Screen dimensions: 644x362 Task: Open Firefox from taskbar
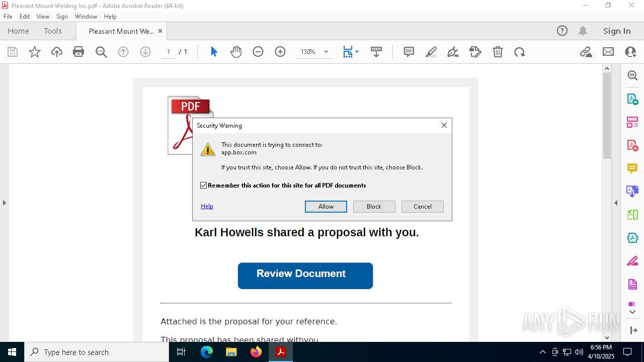256,352
